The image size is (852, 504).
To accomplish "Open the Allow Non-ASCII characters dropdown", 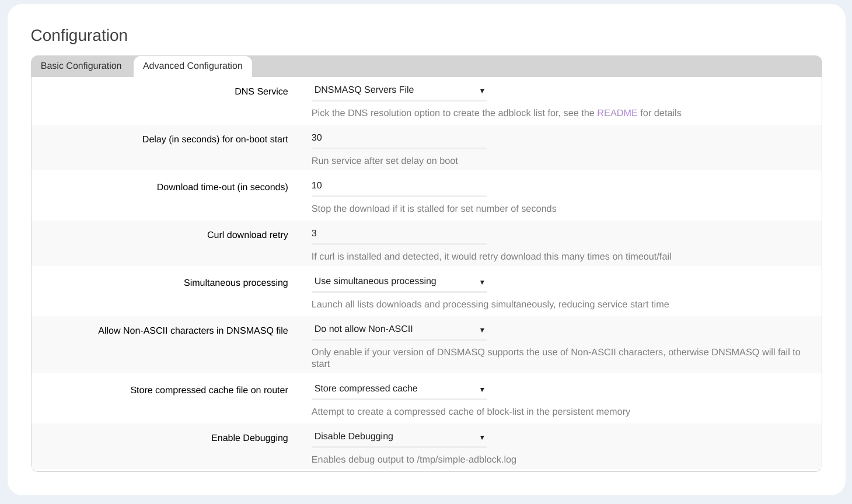I will pos(399,330).
